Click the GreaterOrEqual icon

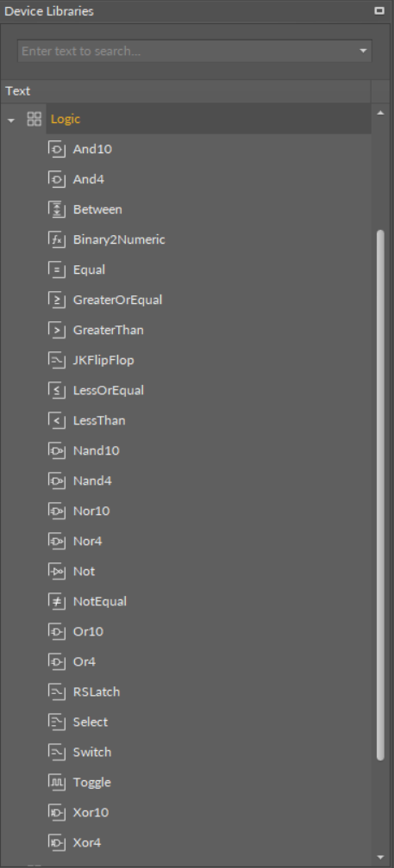point(57,300)
